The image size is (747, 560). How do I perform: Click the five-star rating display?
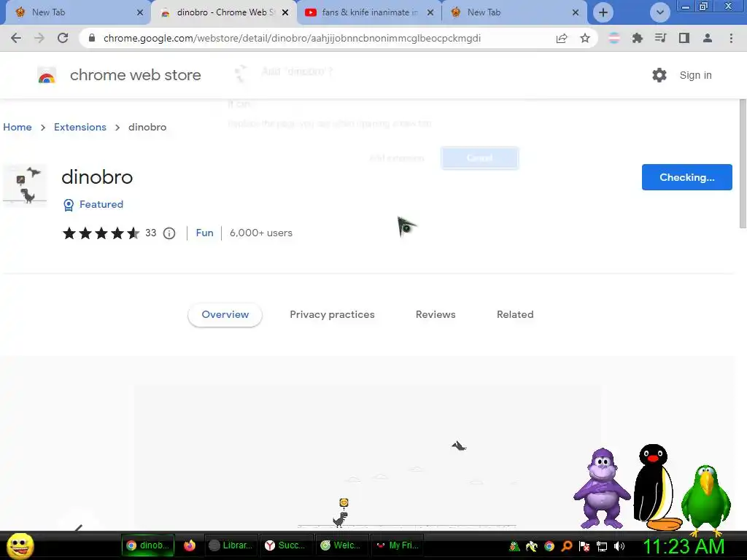click(101, 233)
